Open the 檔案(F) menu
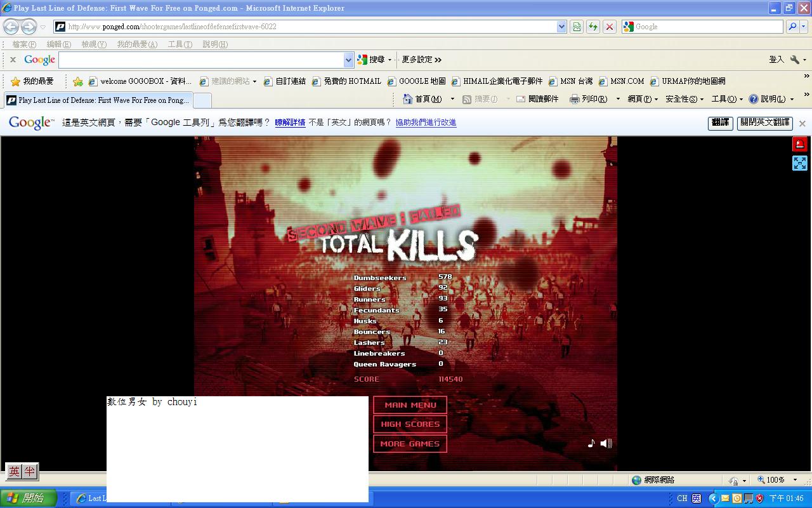 click(24, 44)
